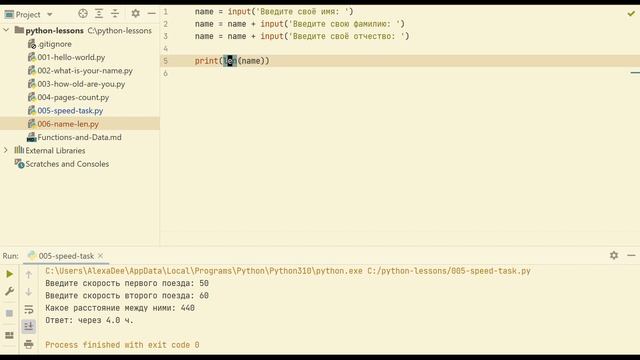640x360 pixels.
Task: Click line number 4 in gutter
Action: tap(165, 49)
